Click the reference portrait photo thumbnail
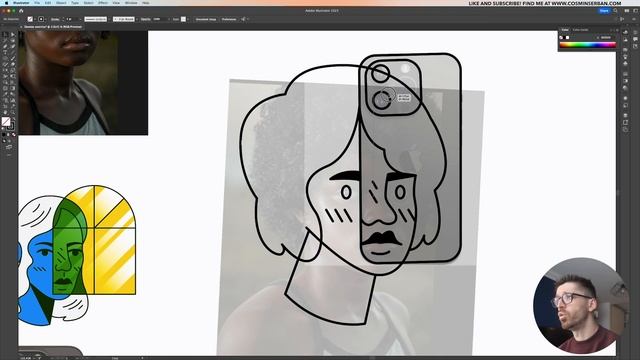This screenshot has height=360, width=640. (83, 83)
